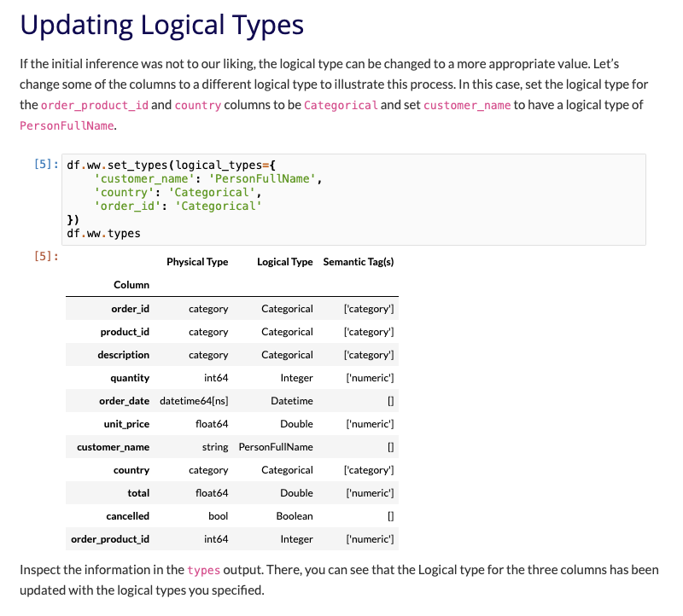Viewport: 683px width, 616px height.
Task: Click the customer_name inline code span
Action: 468,104
